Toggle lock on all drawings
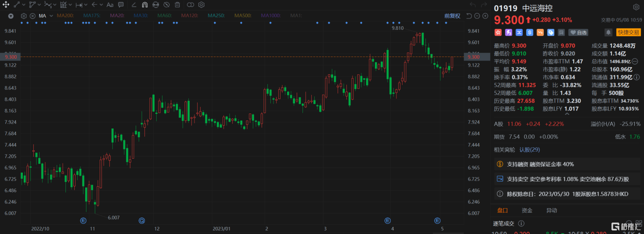The image size is (644, 234). [x=155, y=5]
